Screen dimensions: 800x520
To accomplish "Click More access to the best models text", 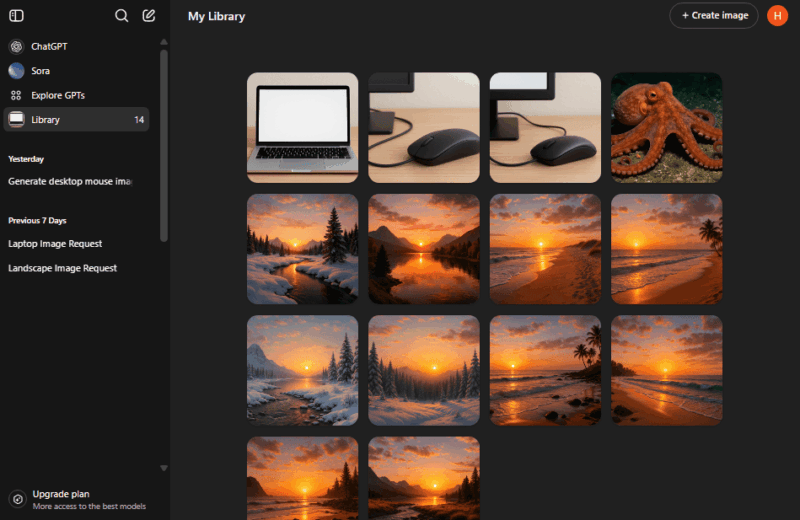I will (x=89, y=506).
